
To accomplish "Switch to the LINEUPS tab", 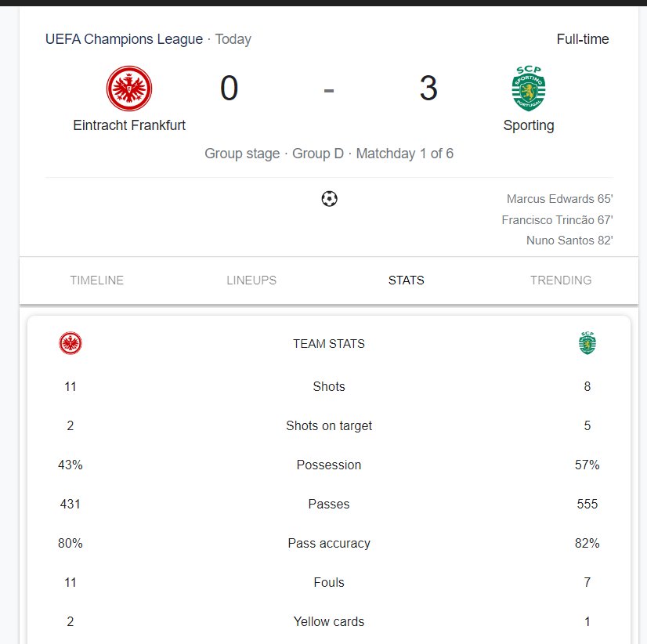I will click(251, 280).
